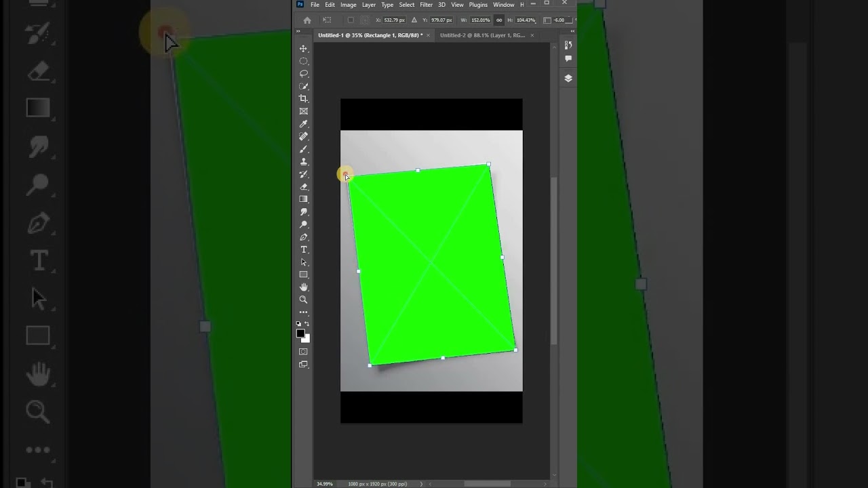This screenshot has height=488, width=868.
Task: Click the height field 104.43%
Action: click(526, 20)
